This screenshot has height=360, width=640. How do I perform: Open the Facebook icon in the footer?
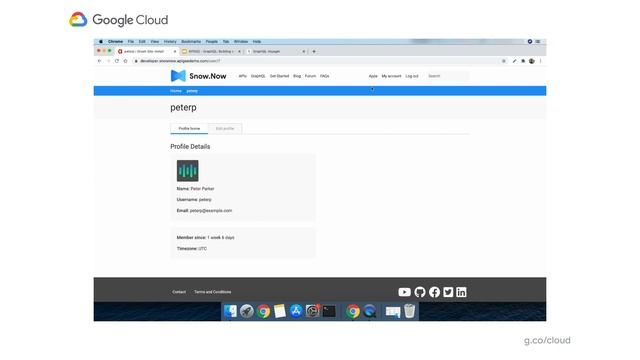tap(434, 292)
